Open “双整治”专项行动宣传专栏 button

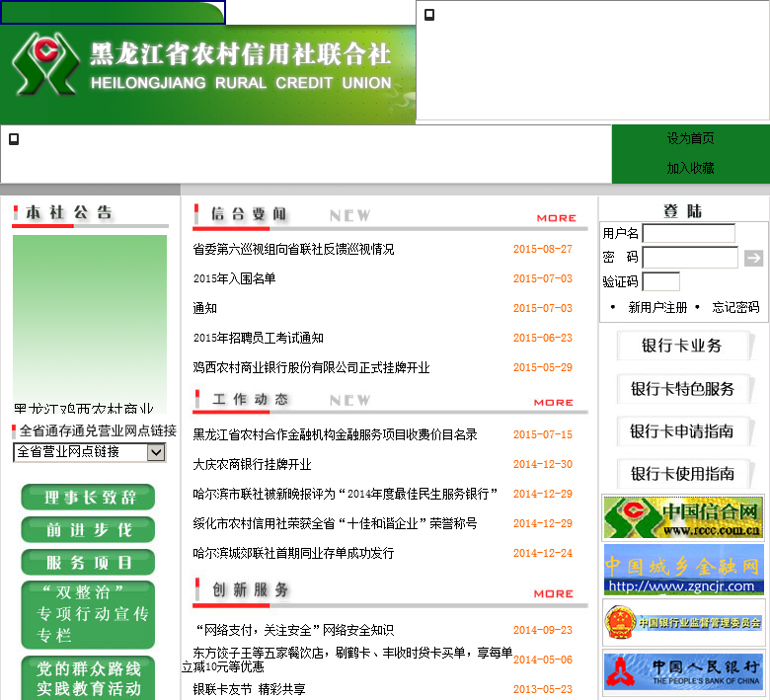pos(88,614)
